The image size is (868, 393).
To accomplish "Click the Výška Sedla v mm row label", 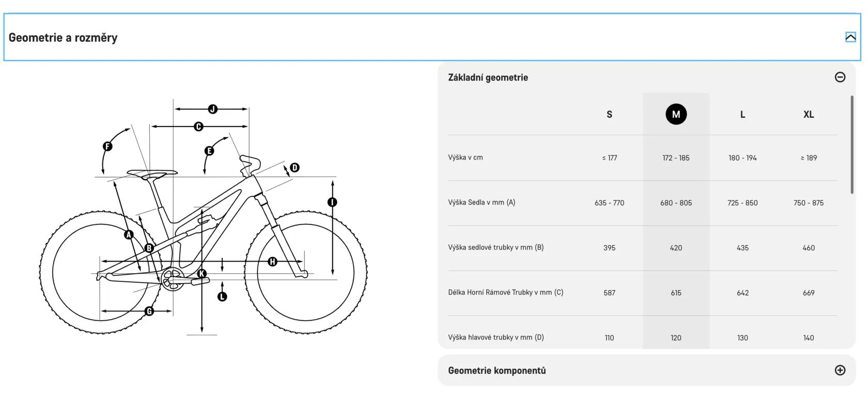I will [x=482, y=202].
